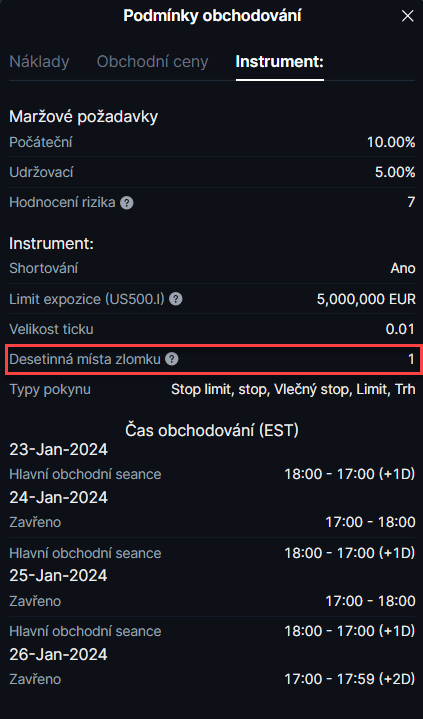Screen dimensions: 423x719
Task: Click the Typy pokynu order types list
Action: pyautogui.click(x=293, y=389)
